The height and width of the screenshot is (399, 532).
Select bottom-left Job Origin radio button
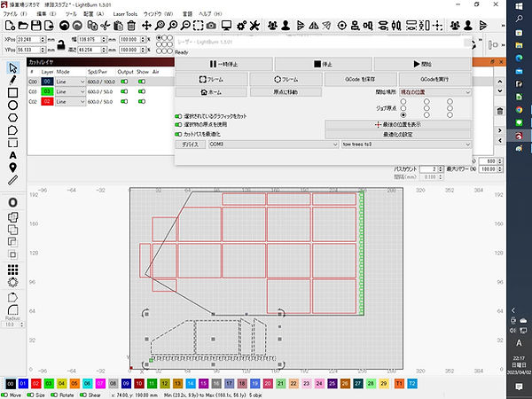point(403,115)
